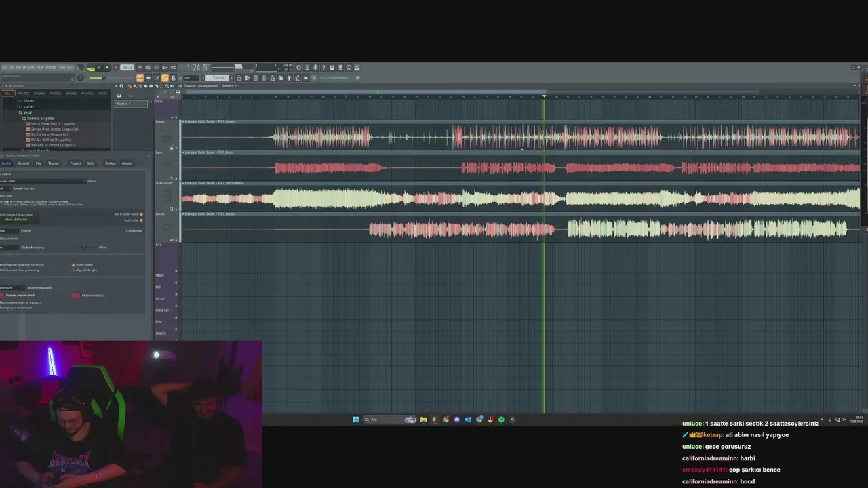The image size is (868, 488).
Task: Open the piano roll icon
Action: [x=248, y=77]
